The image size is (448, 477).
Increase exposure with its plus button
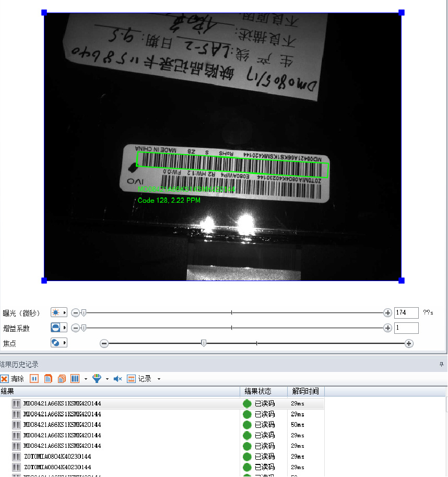(x=387, y=313)
